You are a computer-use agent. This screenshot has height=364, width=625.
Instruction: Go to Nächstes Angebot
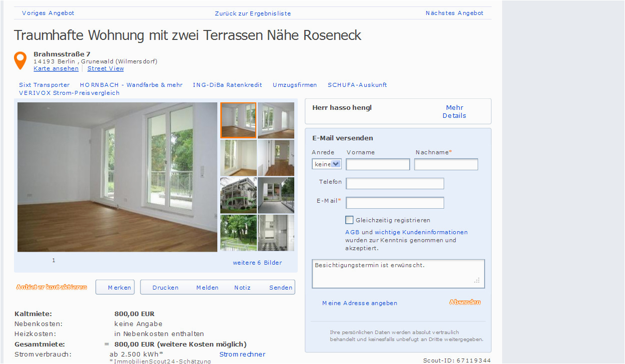tap(455, 13)
